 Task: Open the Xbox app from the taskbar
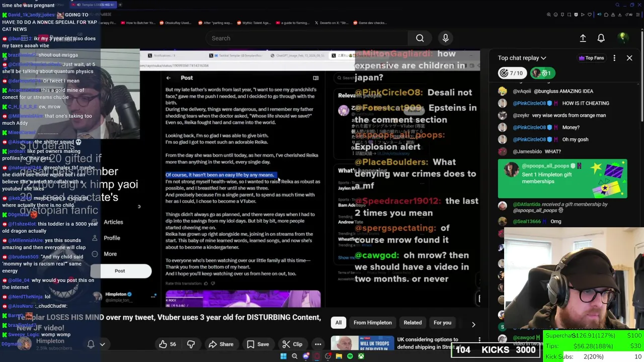[361, 356]
